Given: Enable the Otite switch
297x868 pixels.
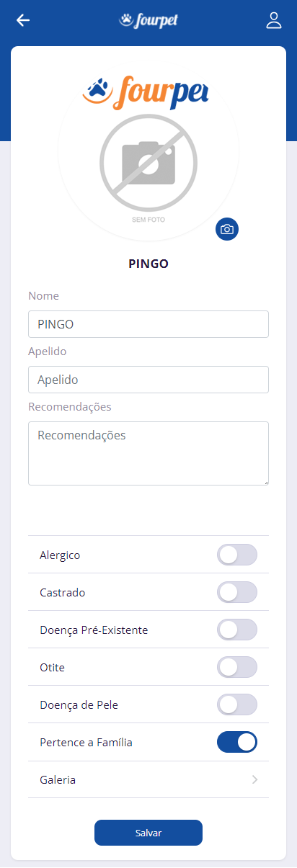Looking at the screenshot, I should 237,667.
